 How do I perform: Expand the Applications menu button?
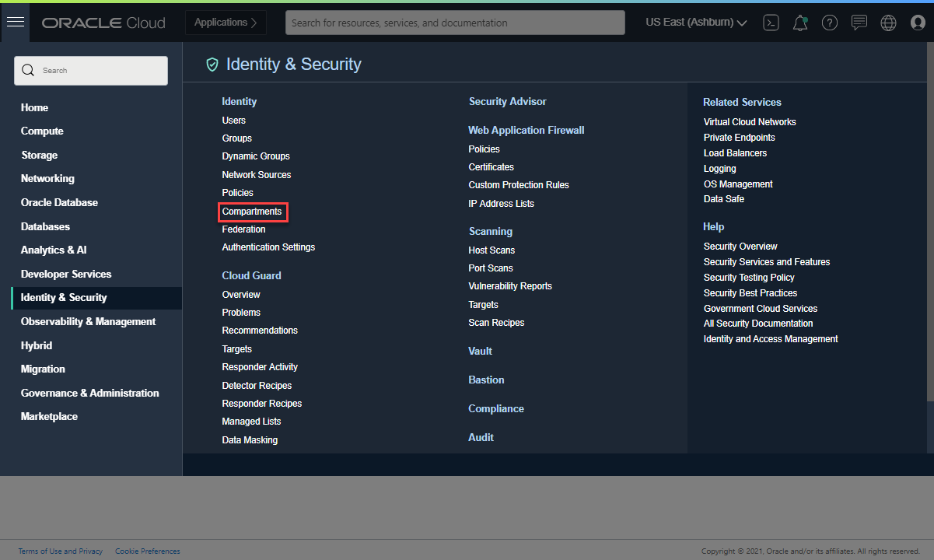(226, 23)
